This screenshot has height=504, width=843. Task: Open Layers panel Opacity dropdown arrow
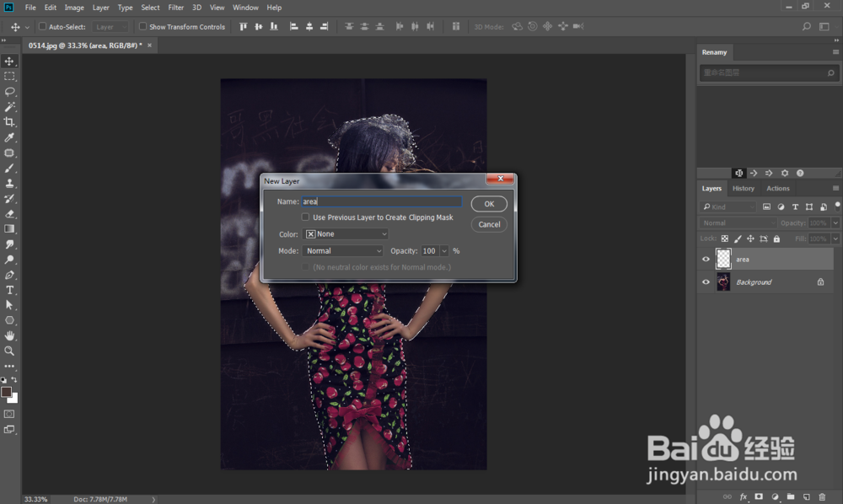point(835,223)
